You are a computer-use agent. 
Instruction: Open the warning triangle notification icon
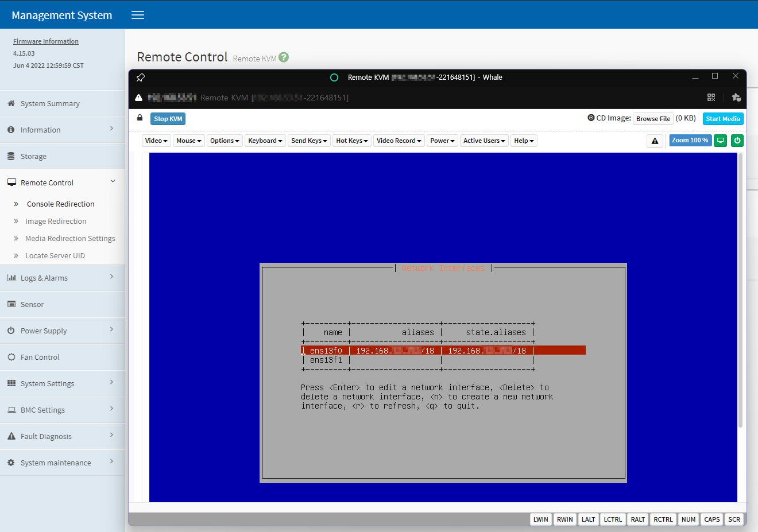pos(655,140)
